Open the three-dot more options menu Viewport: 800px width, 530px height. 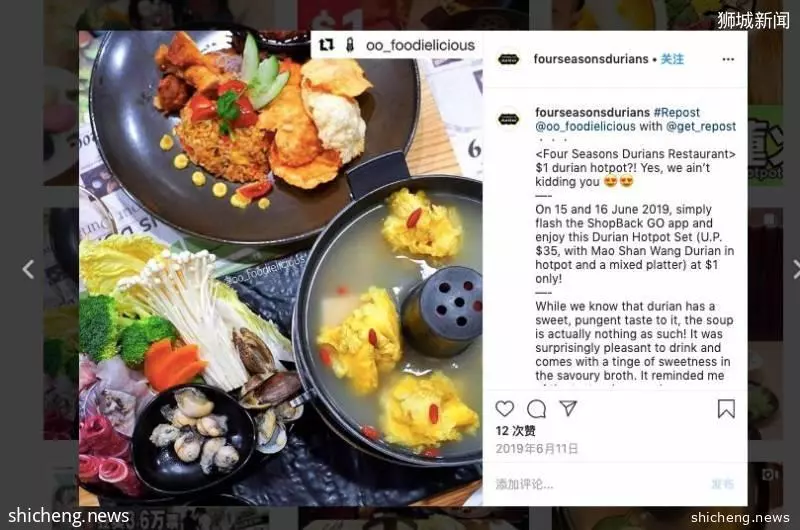point(728,60)
